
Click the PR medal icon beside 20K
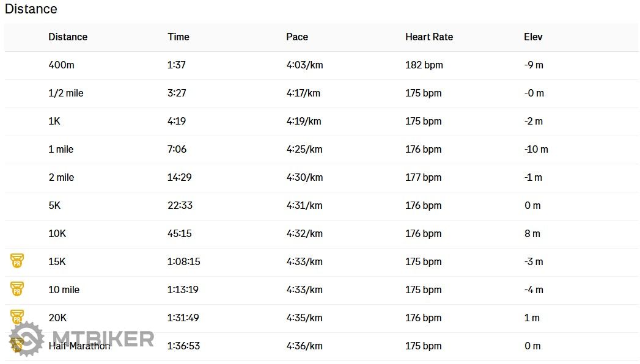pos(17,317)
